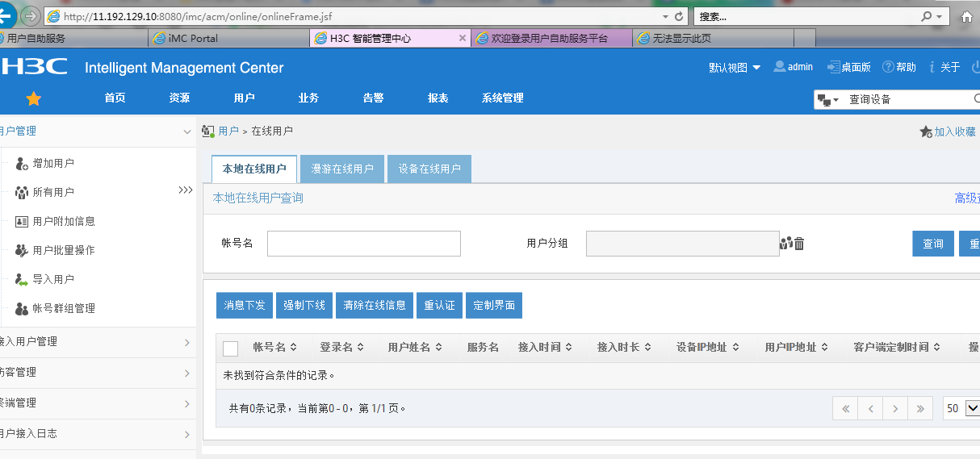The height and width of the screenshot is (459, 980).
Task: Open the 业务 menu
Action: 309,98
